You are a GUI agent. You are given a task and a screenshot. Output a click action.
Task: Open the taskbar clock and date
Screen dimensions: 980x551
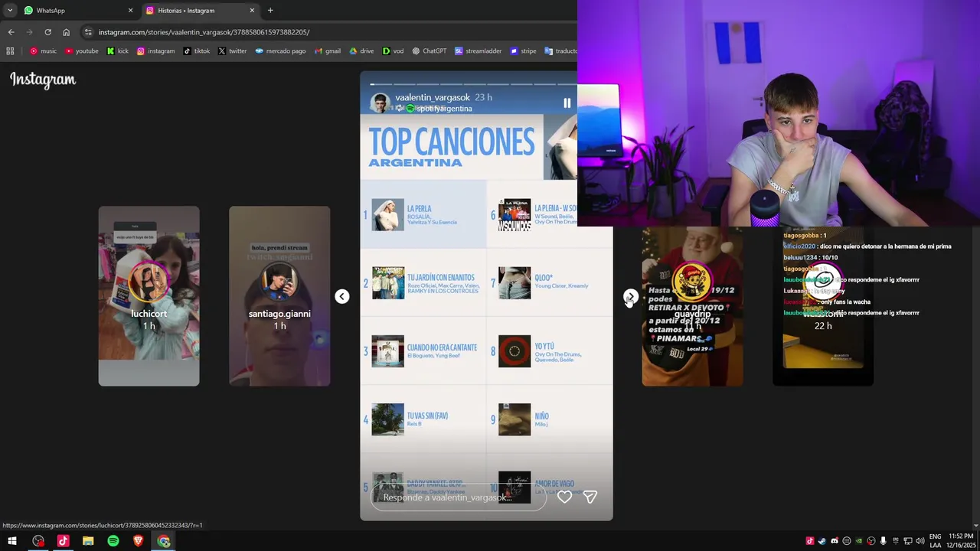click(x=961, y=541)
